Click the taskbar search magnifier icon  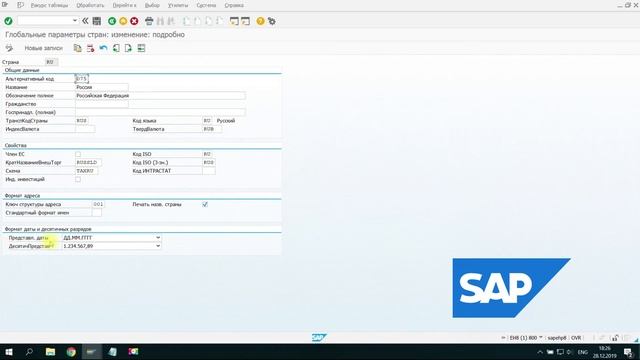tap(29, 351)
